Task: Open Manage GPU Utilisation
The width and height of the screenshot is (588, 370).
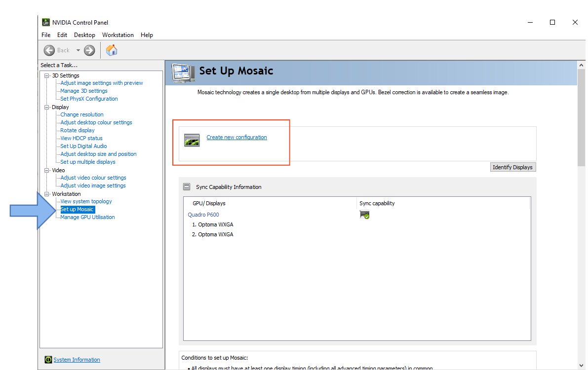Action: click(87, 217)
